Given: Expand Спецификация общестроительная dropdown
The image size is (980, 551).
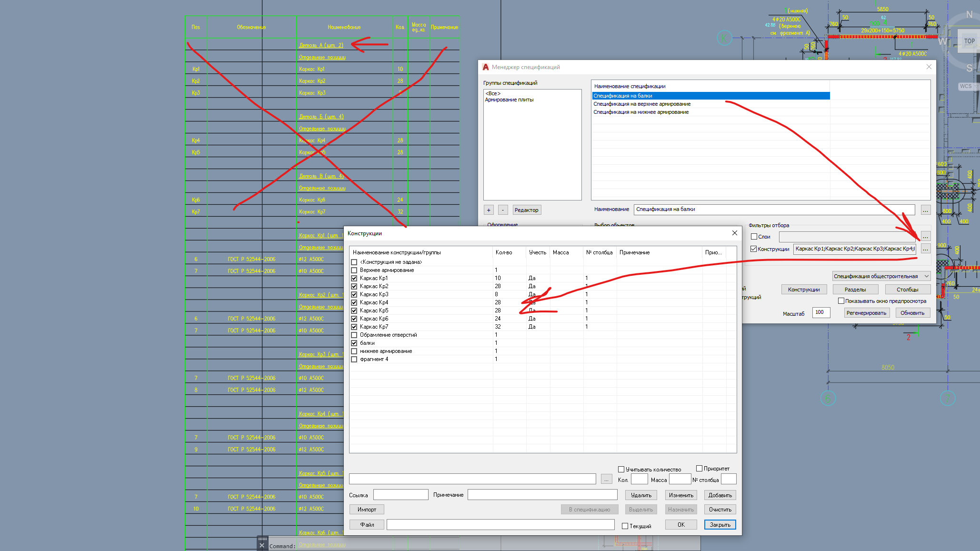Looking at the screenshot, I should click(x=926, y=276).
